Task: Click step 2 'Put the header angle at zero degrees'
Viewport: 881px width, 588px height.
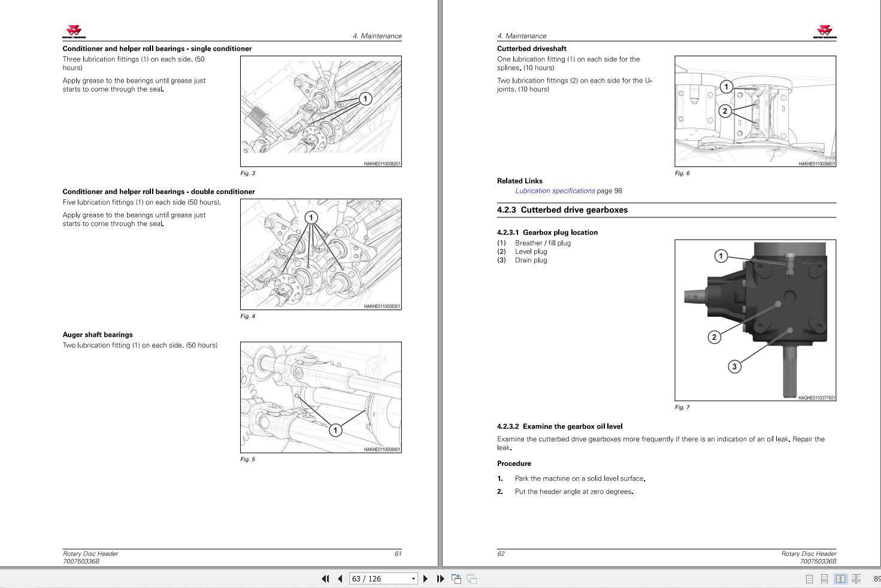Action: coord(574,492)
